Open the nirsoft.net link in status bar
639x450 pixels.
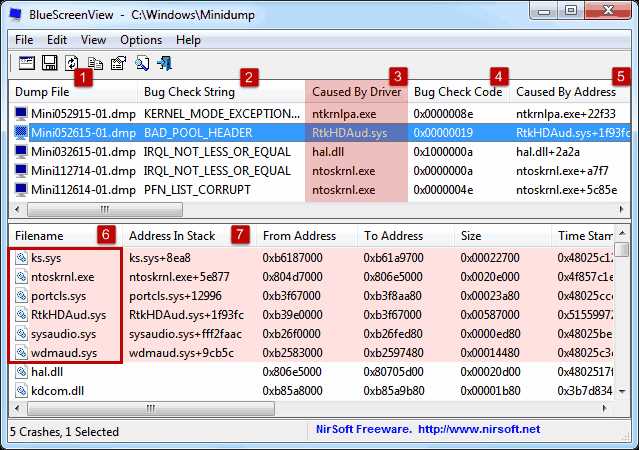479,429
